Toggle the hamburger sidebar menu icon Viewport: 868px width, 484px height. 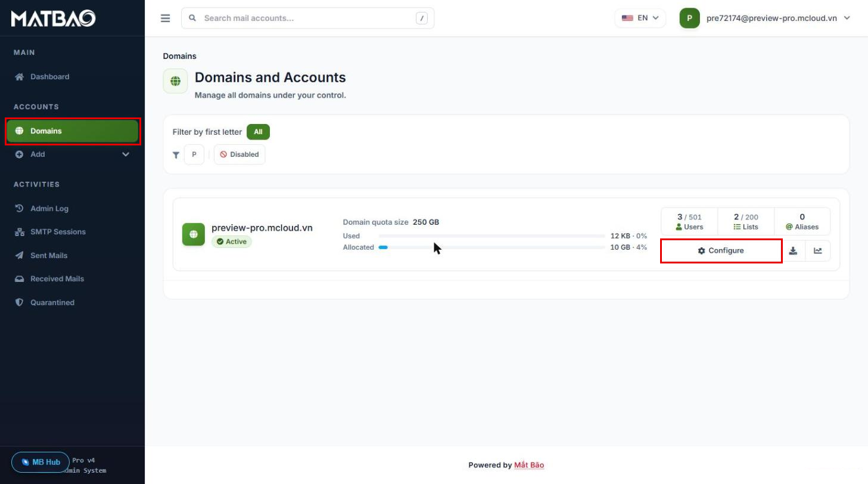tap(166, 18)
